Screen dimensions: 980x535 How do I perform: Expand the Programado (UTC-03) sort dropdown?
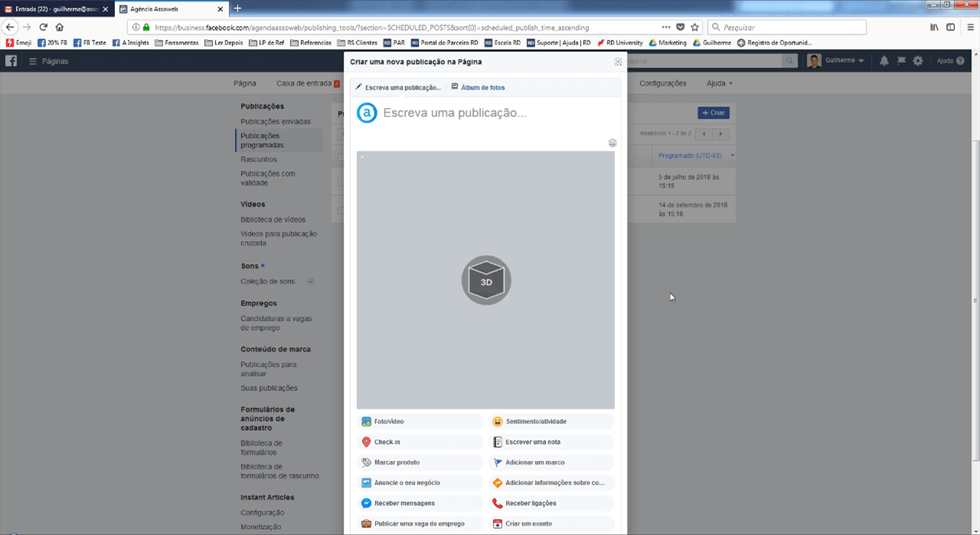[732, 156]
